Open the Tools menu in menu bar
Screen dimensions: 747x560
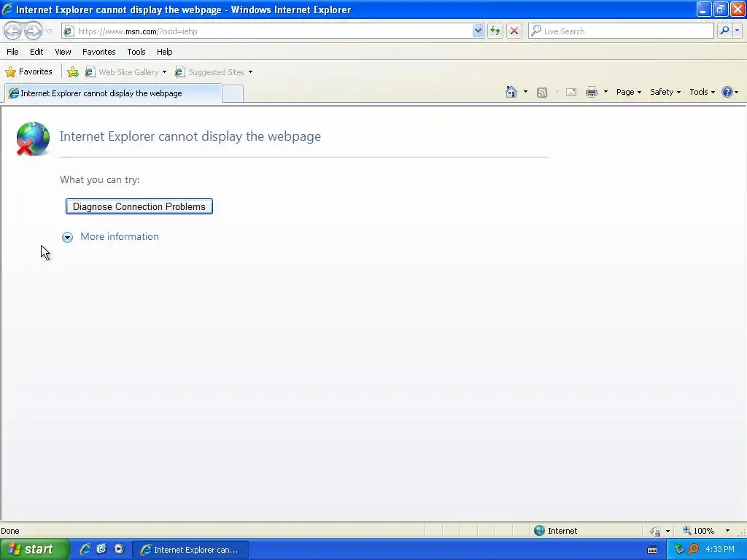136,52
